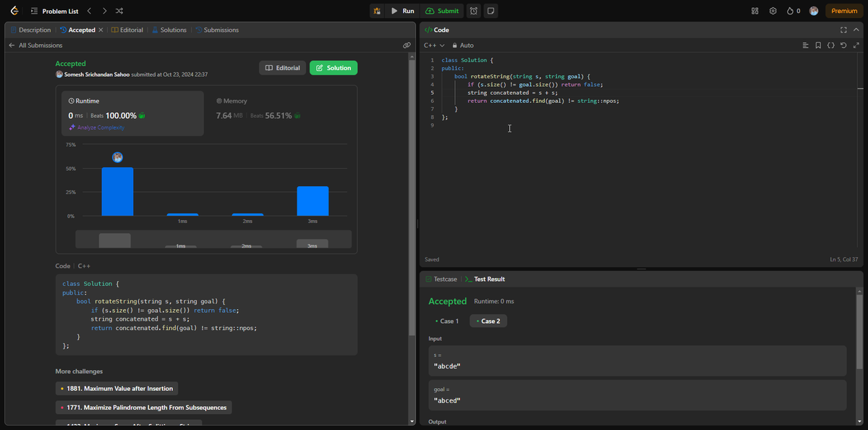The height and width of the screenshot is (430, 868).
Task: Click 'Ln 5, Col 37' in the editor status bar
Action: pyautogui.click(x=843, y=259)
